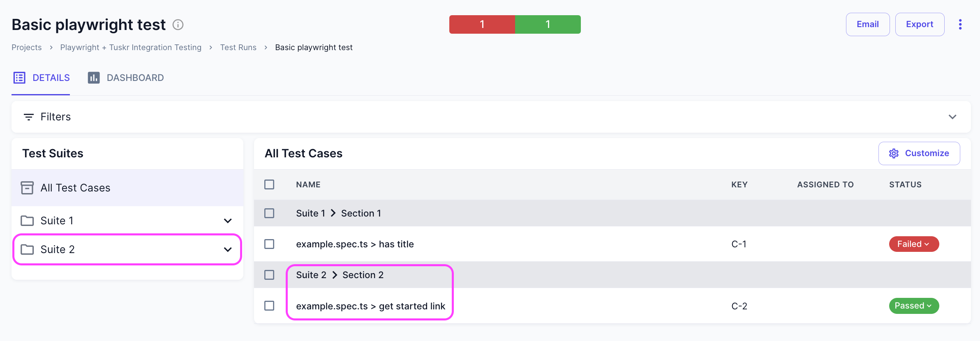Switch to the Dashboard tab

pyautogui.click(x=135, y=78)
